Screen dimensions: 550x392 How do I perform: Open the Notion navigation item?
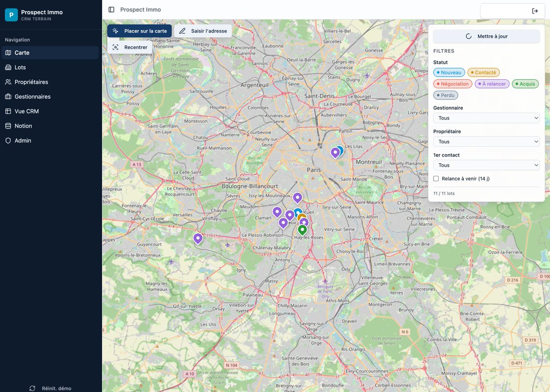pos(50,126)
